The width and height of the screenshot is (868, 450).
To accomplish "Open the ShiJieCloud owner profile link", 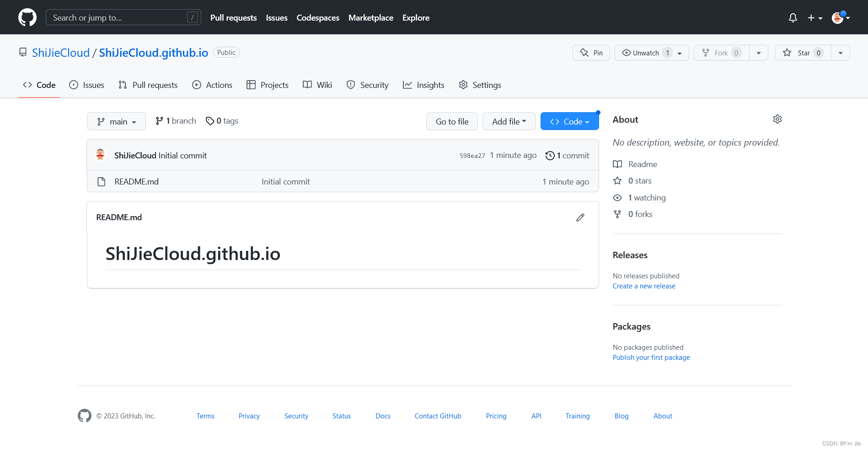I will [61, 53].
